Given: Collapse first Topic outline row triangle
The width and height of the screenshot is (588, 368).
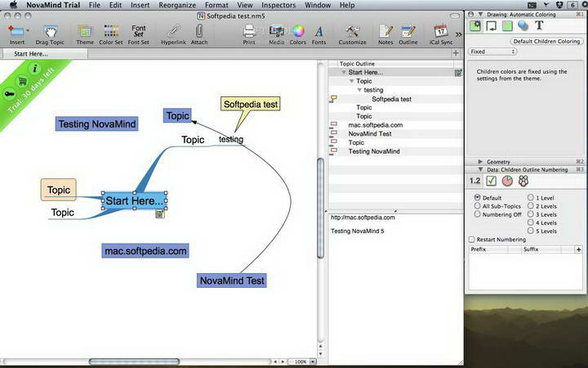Looking at the screenshot, I should [351, 81].
